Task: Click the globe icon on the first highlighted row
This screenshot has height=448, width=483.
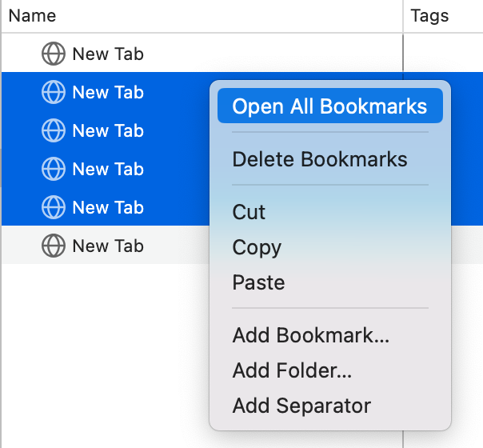Action: 53,93
